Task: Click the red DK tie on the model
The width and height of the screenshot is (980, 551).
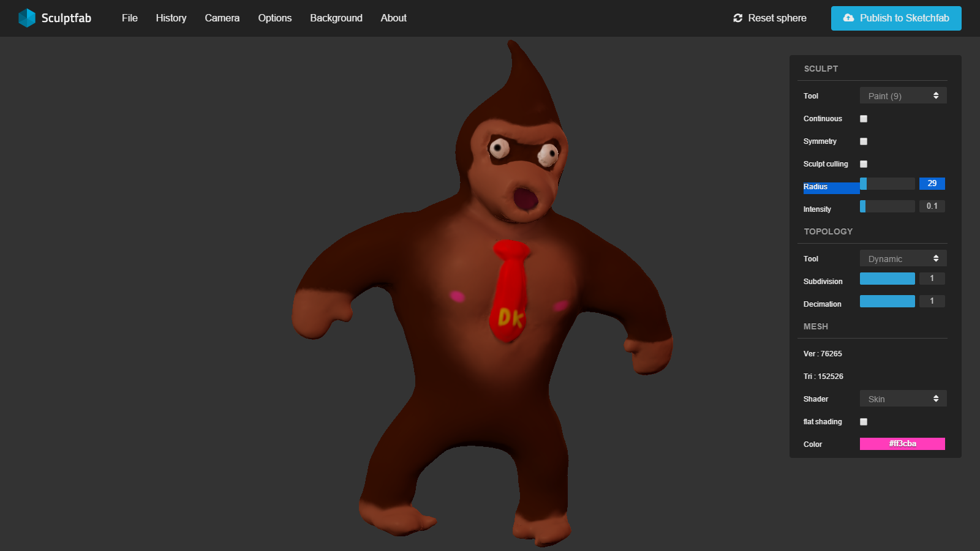Action: [x=510, y=291]
